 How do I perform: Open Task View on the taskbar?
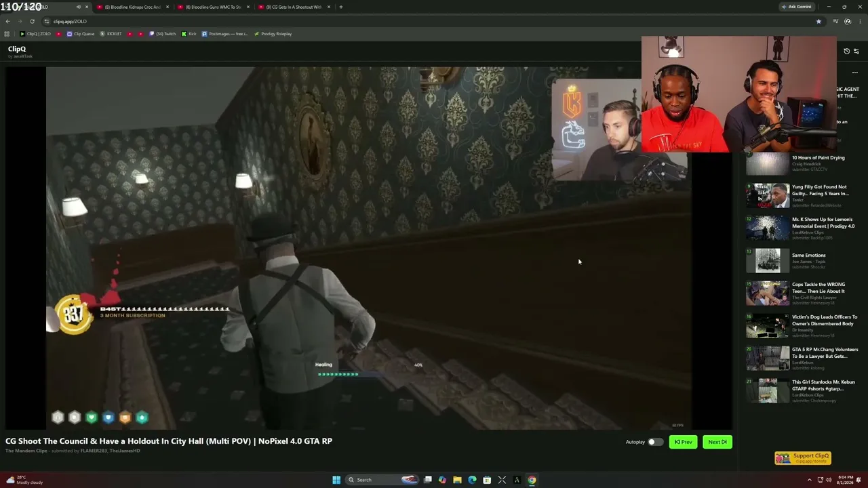click(x=428, y=480)
